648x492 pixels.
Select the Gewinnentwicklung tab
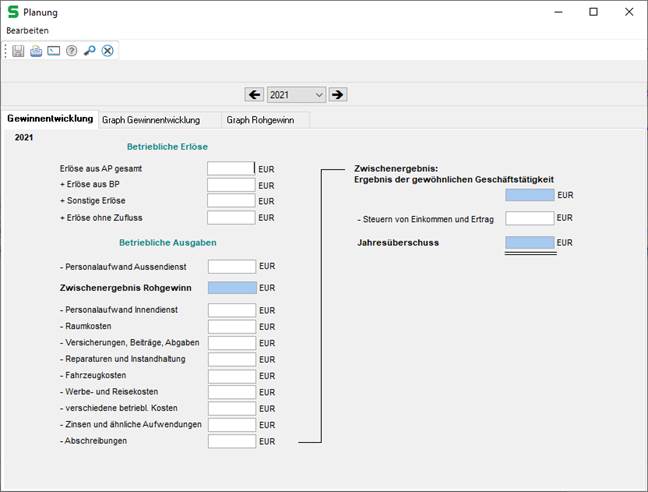(x=50, y=119)
